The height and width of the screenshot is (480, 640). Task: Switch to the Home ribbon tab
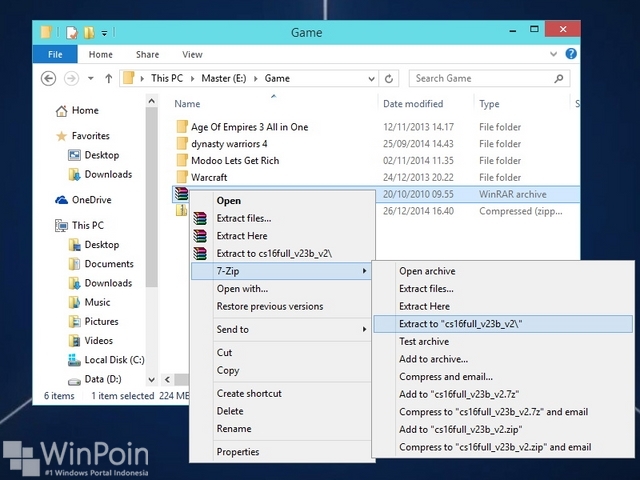point(100,54)
